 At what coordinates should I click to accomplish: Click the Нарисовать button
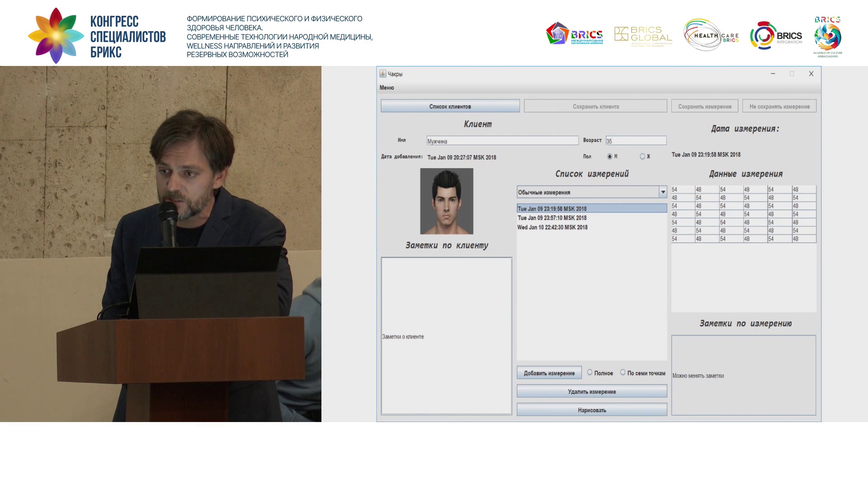point(592,410)
